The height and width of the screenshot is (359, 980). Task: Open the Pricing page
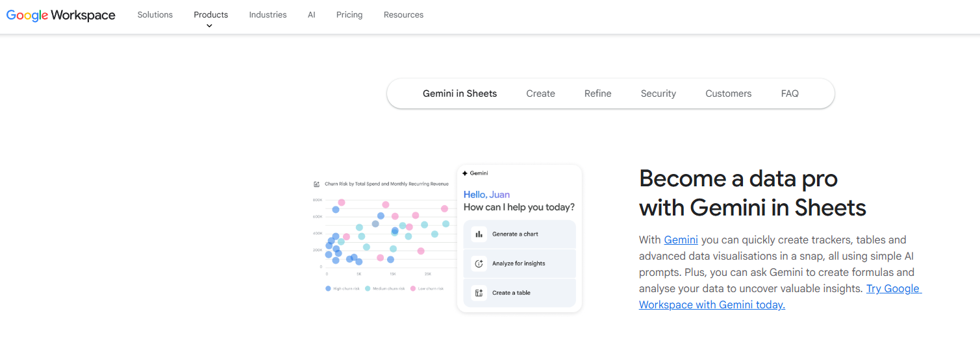pyautogui.click(x=349, y=15)
